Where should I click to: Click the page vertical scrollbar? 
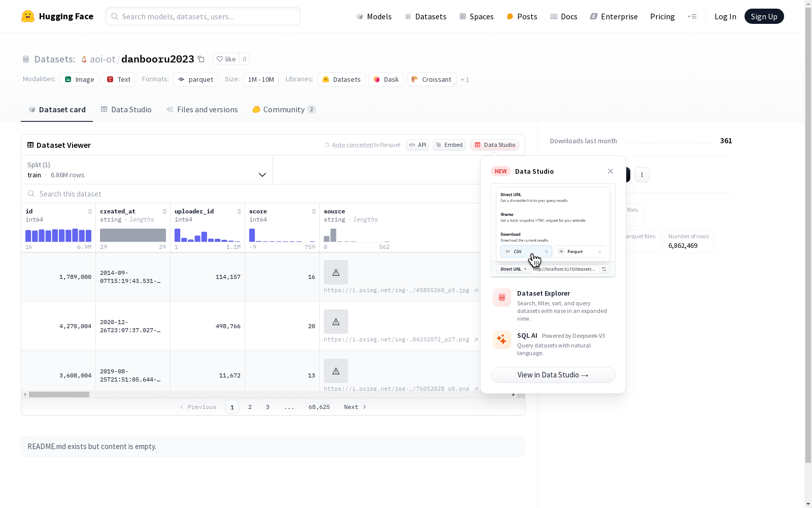coord(808,234)
